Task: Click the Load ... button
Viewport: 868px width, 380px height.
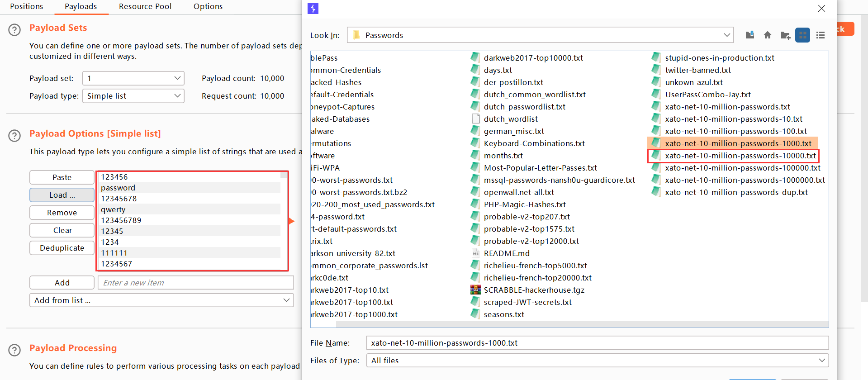Action: coord(62,195)
